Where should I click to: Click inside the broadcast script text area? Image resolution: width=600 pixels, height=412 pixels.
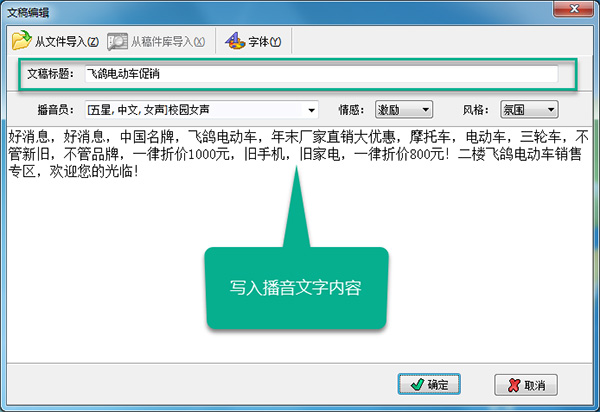(300, 245)
